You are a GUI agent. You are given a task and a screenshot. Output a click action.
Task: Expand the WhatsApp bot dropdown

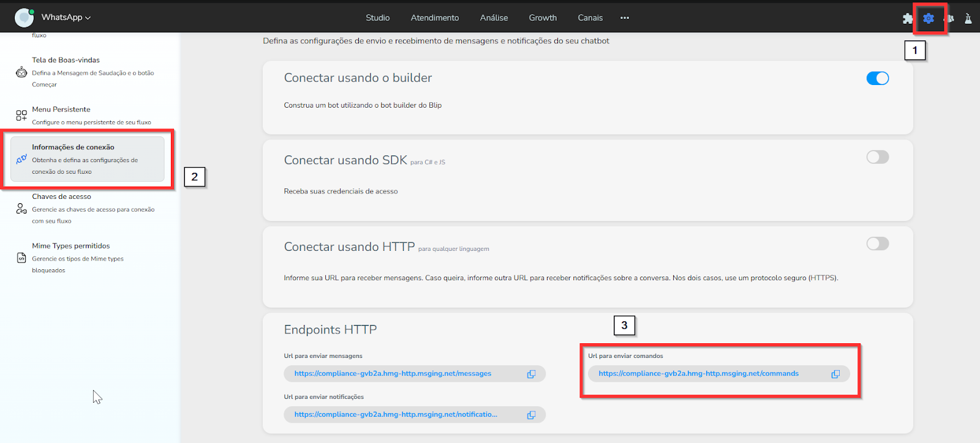click(66, 18)
